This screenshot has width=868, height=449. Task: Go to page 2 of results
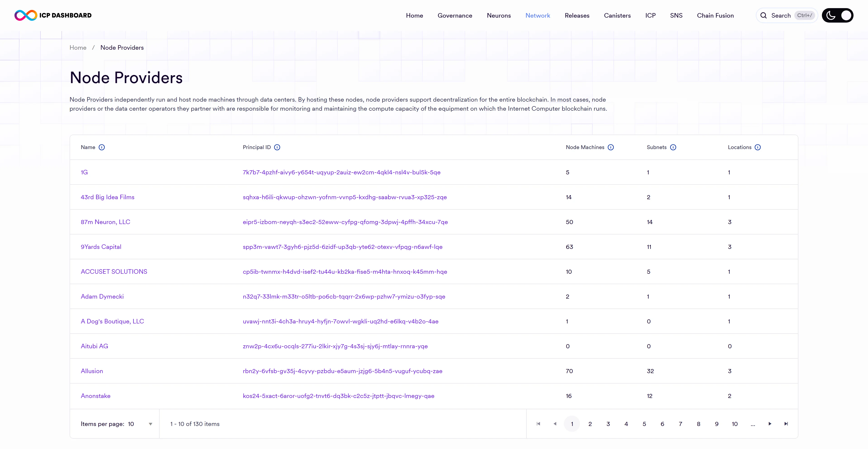(x=590, y=424)
